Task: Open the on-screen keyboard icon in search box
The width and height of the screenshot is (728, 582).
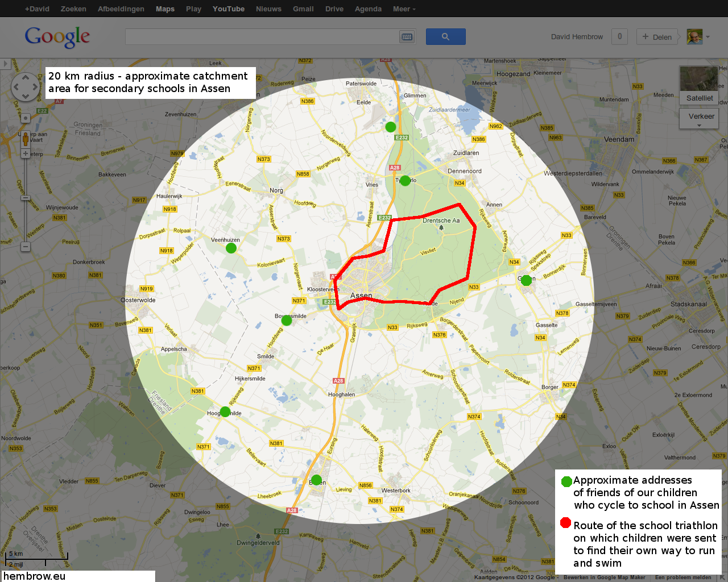Action: pos(407,37)
